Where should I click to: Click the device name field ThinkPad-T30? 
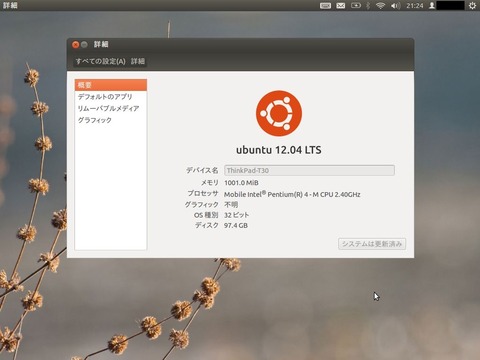coord(309,170)
